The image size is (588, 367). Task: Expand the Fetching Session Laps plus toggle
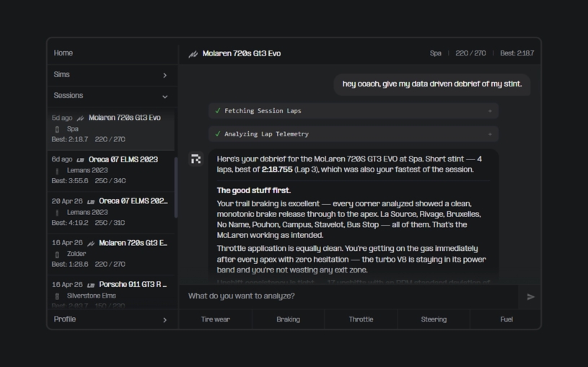pos(490,111)
